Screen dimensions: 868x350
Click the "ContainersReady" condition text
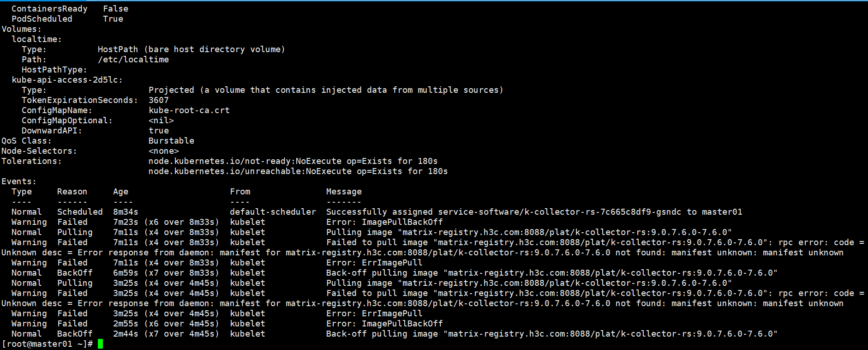[49, 9]
